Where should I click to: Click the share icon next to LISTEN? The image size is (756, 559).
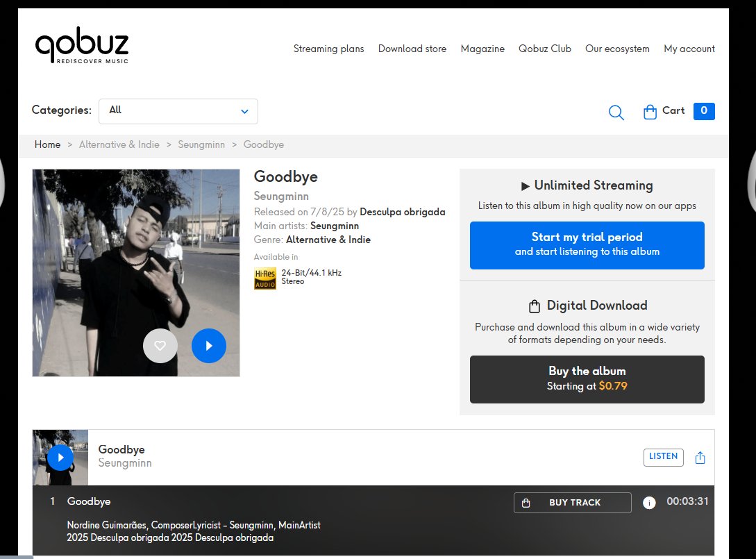[700, 457]
